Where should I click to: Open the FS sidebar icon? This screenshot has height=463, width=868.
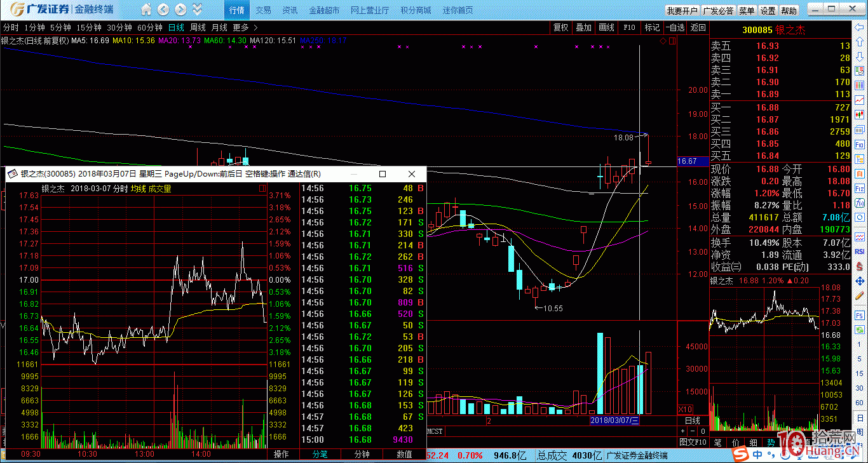pos(860,316)
